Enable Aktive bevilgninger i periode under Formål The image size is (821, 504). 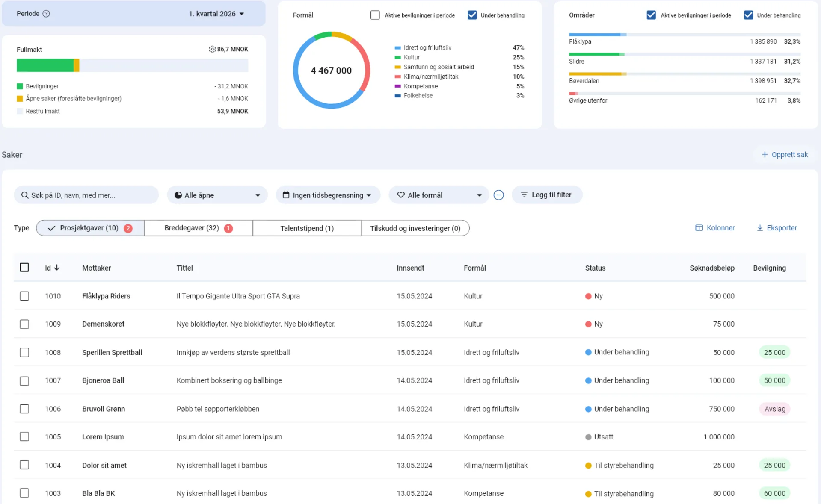click(x=375, y=15)
